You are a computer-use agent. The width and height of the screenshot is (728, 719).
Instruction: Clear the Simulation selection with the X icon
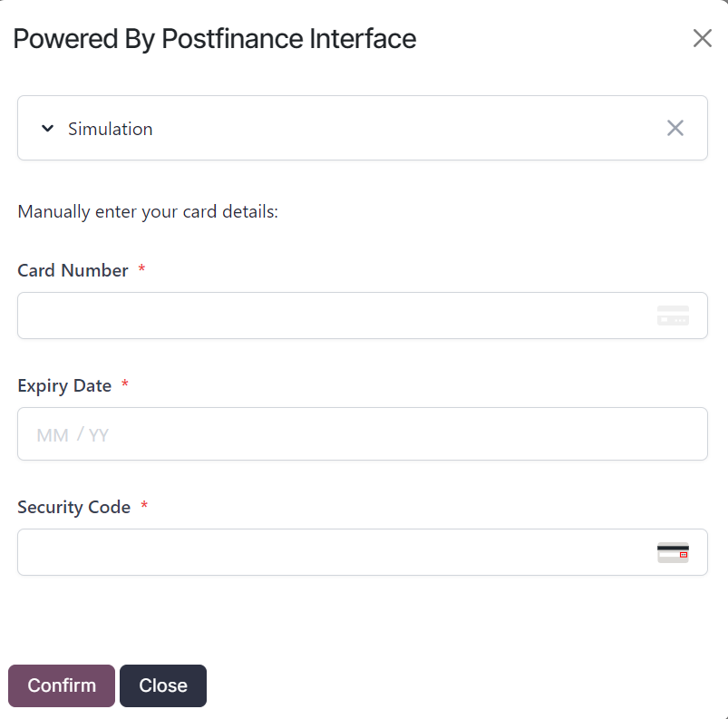point(675,128)
